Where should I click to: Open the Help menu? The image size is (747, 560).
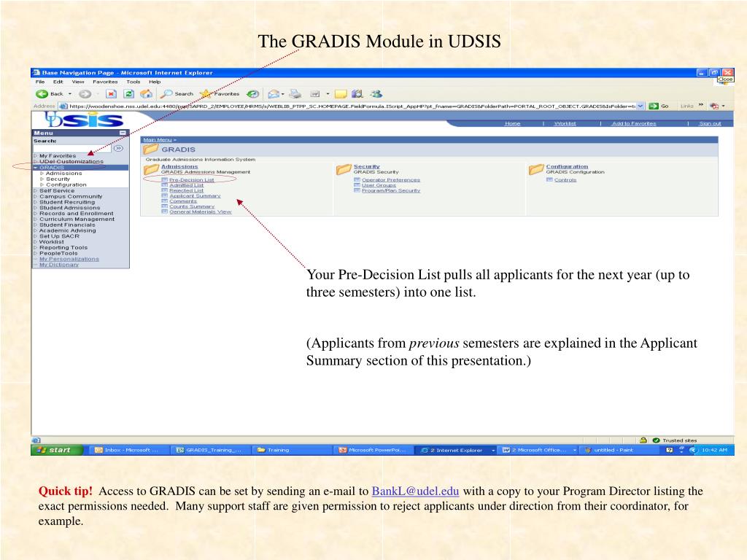tap(155, 82)
